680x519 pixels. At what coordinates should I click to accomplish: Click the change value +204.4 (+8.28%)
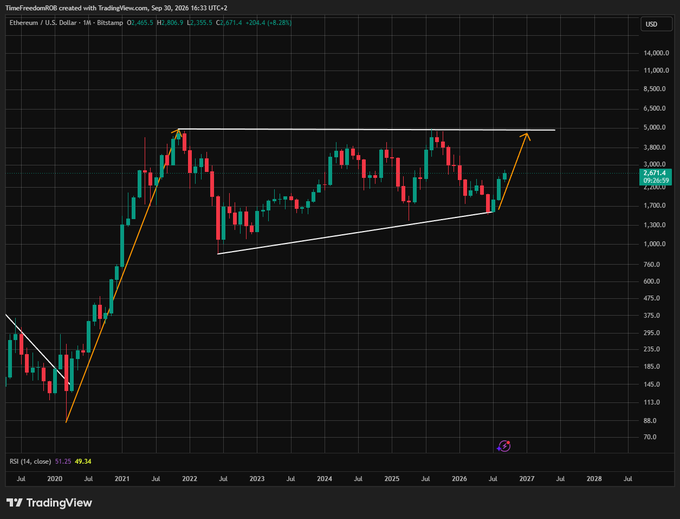(x=268, y=23)
